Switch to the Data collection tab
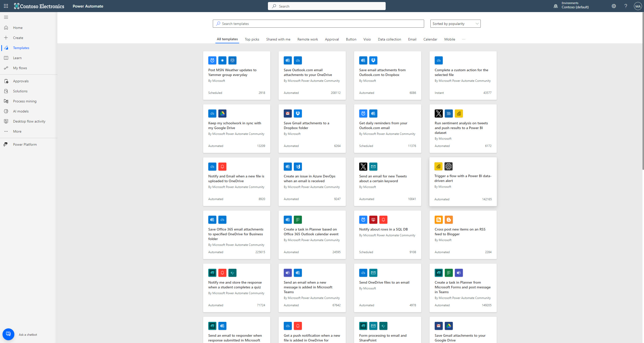The height and width of the screenshot is (343, 644). coord(389,39)
